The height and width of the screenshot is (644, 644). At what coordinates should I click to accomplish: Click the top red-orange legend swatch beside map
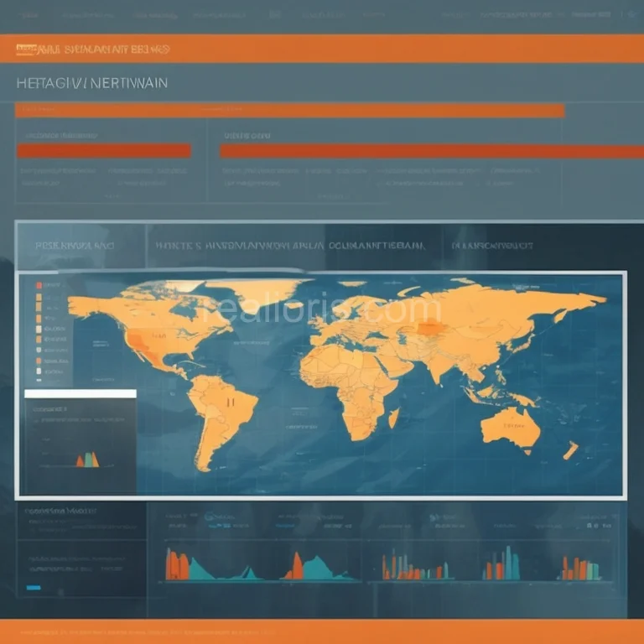[x=38, y=286]
